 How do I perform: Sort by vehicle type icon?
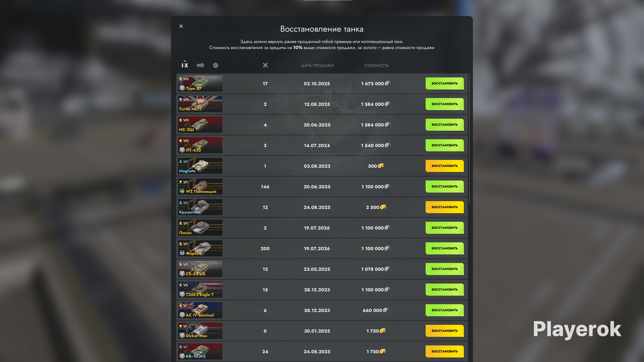point(200,65)
